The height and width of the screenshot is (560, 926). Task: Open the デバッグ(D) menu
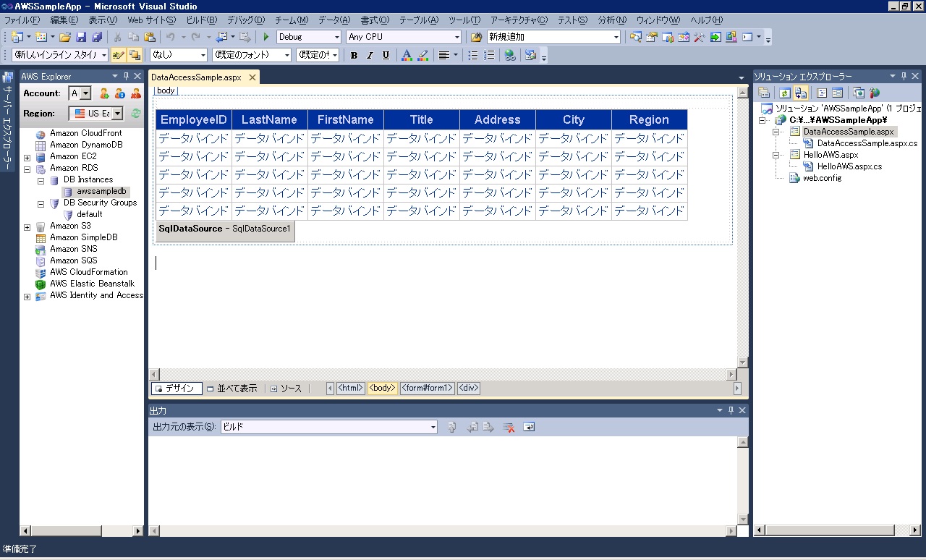click(245, 20)
